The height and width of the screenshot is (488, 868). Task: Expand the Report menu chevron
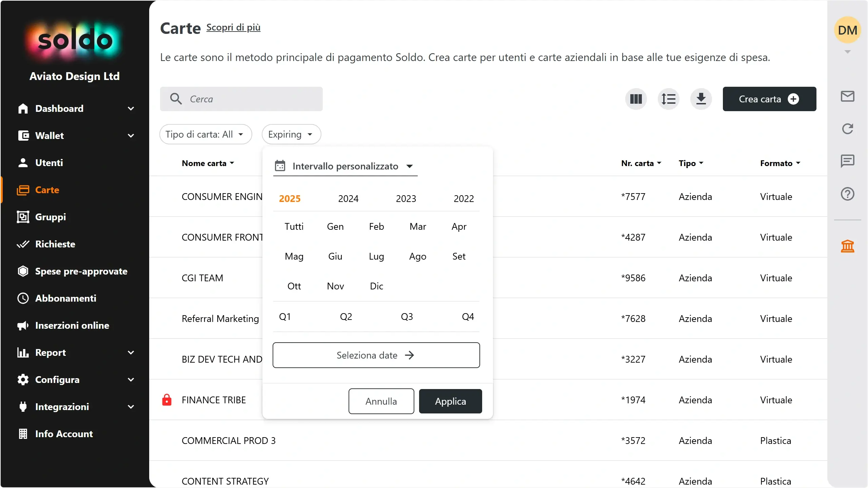131,352
